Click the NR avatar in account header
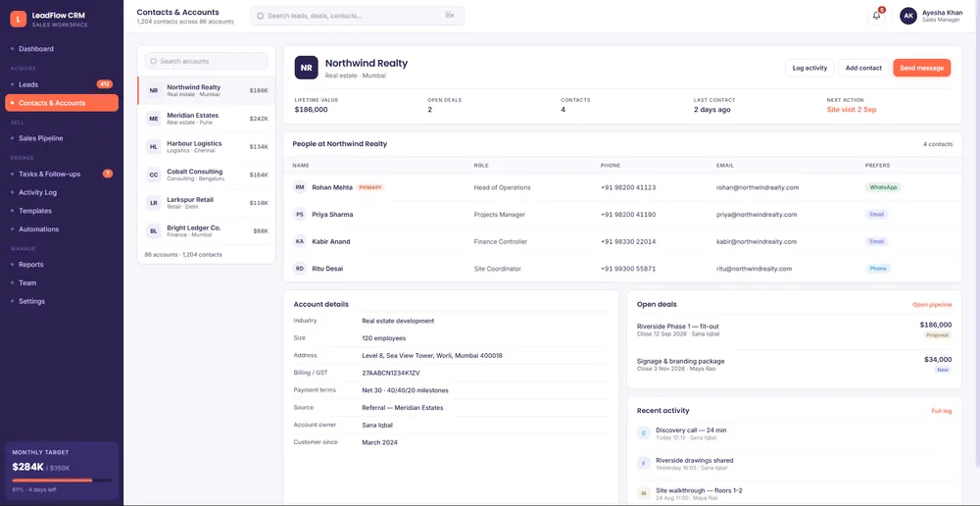 [306, 68]
